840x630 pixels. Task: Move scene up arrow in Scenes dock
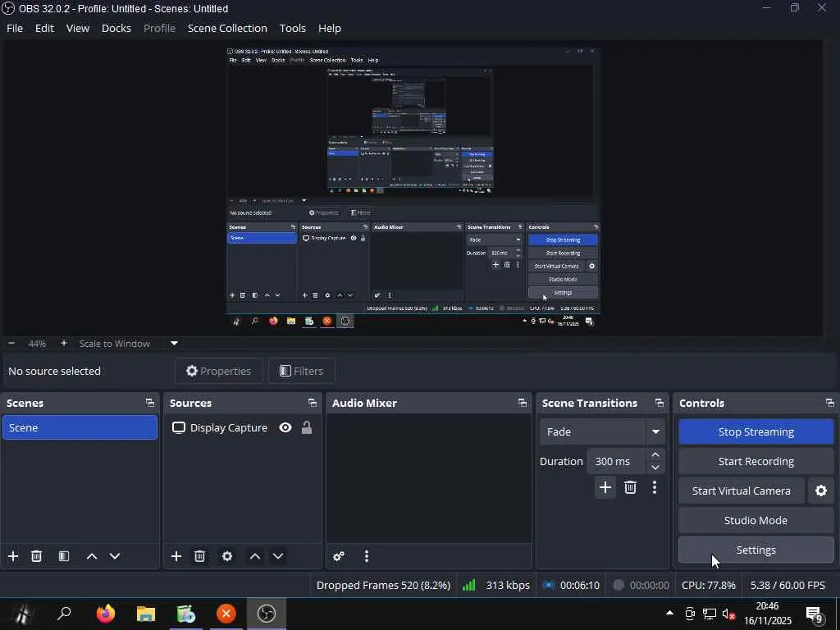(x=92, y=556)
